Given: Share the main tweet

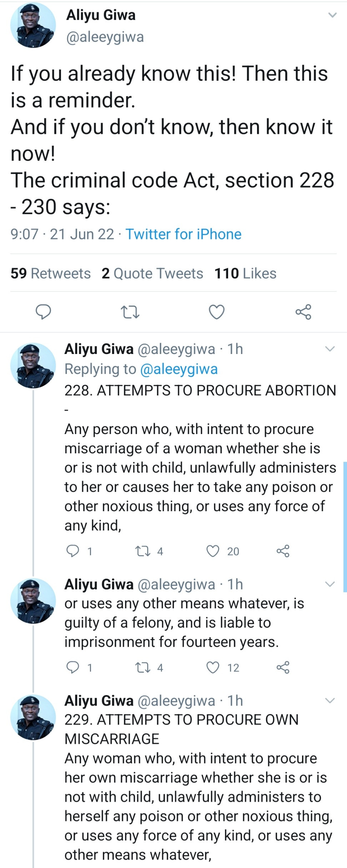Looking at the screenshot, I should click(303, 312).
